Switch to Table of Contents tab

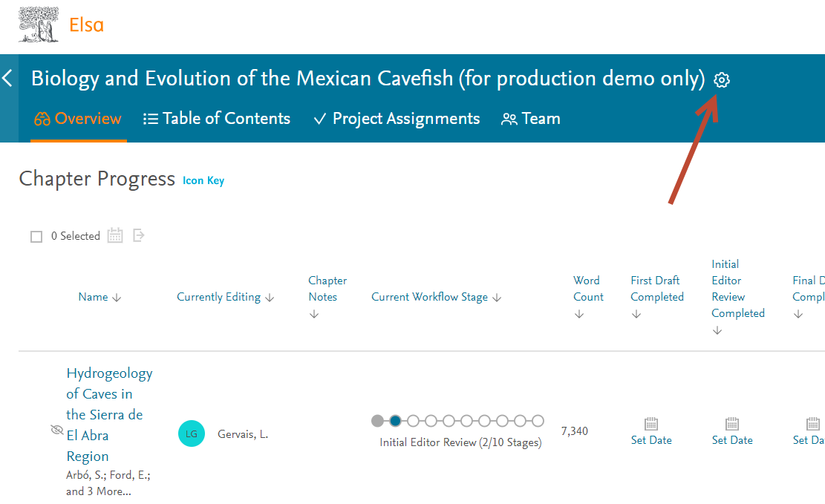(x=216, y=119)
